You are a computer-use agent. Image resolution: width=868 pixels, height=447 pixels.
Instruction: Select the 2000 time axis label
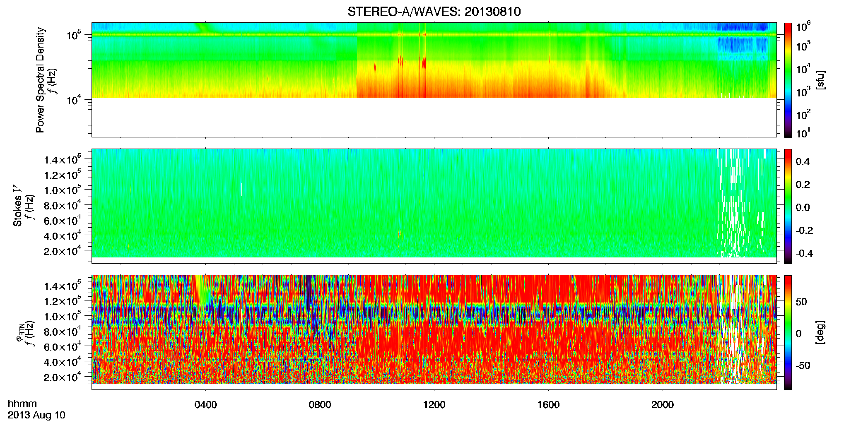point(663,405)
